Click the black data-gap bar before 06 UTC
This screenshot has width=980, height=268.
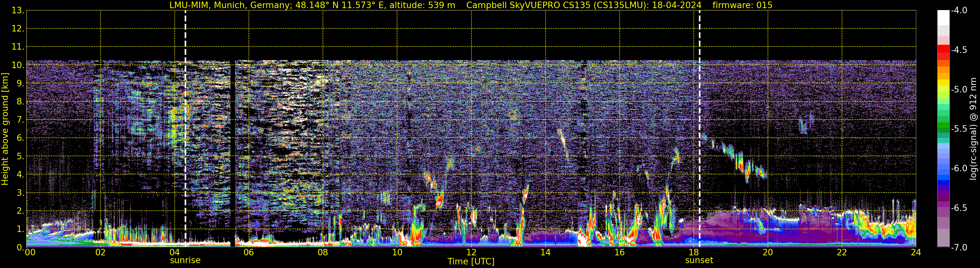[232, 153]
